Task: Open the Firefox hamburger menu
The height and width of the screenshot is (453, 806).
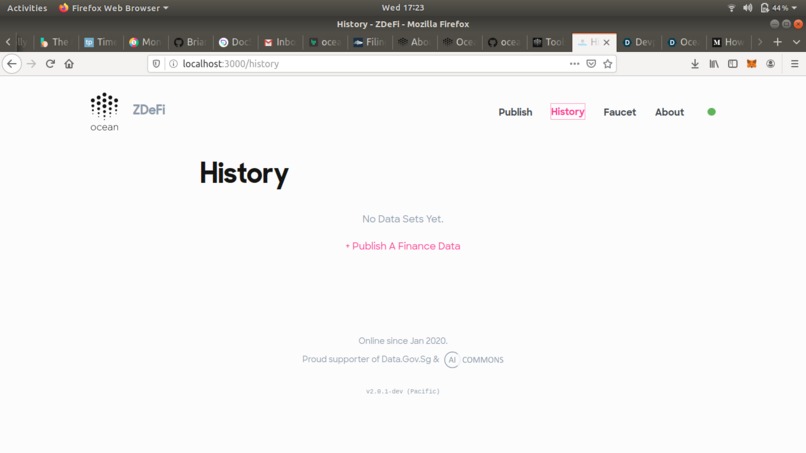Action: coord(794,64)
